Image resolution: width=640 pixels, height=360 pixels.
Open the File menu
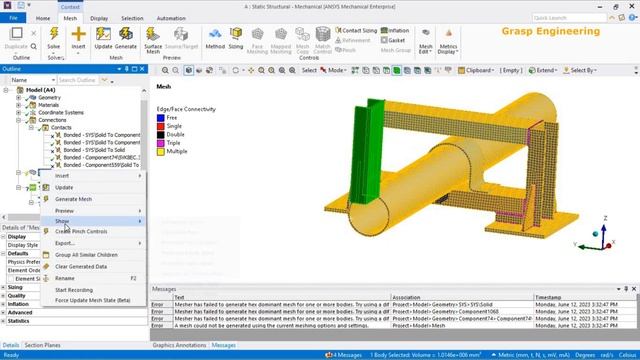click(x=13, y=18)
